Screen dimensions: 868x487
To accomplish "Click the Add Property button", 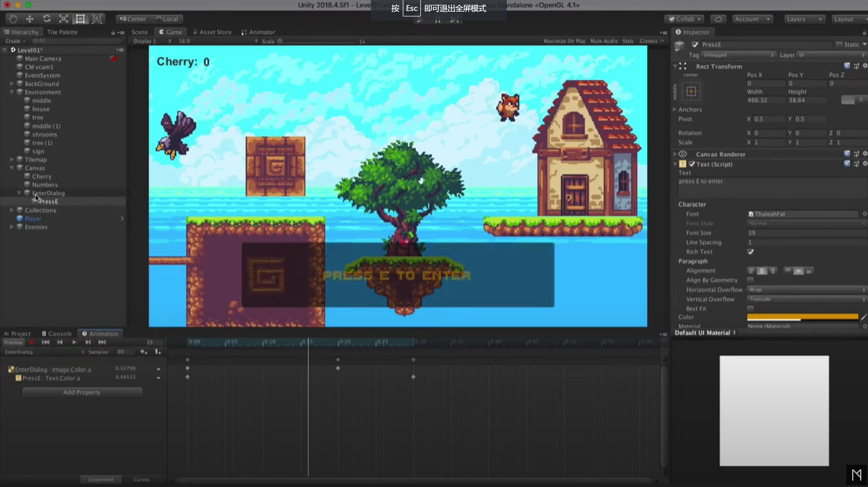I will click(82, 392).
